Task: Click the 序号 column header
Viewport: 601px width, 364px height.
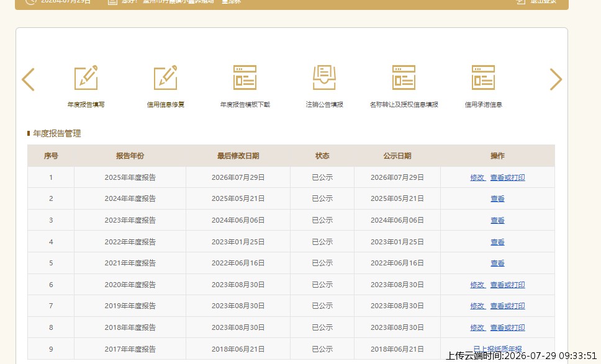Action: [51, 156]
